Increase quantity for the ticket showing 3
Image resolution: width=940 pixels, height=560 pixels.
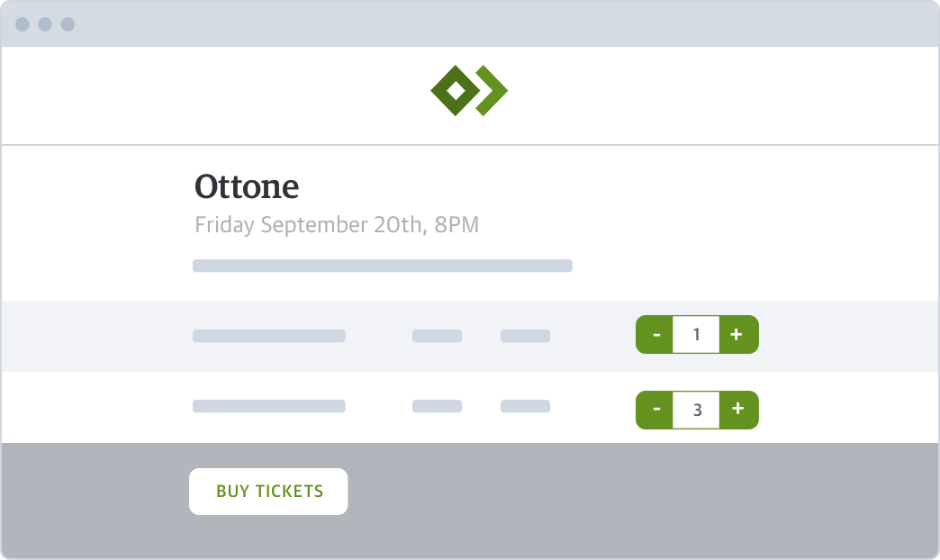pyautogui.click(x=738, y=411)
